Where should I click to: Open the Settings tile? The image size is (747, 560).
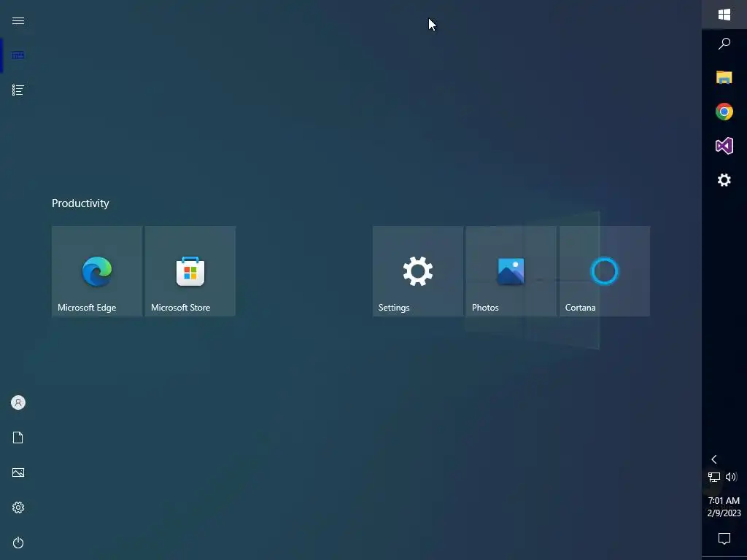[x=418, y=271]
